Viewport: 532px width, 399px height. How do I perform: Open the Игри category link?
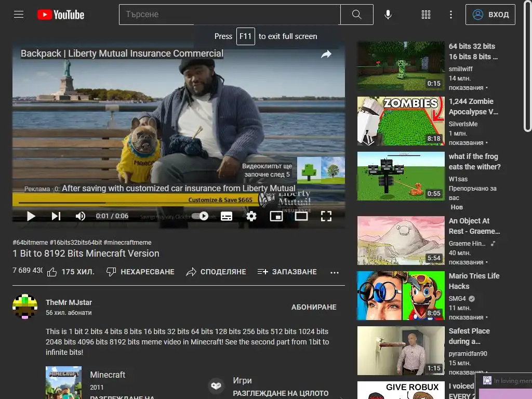[x=242, y=380]
